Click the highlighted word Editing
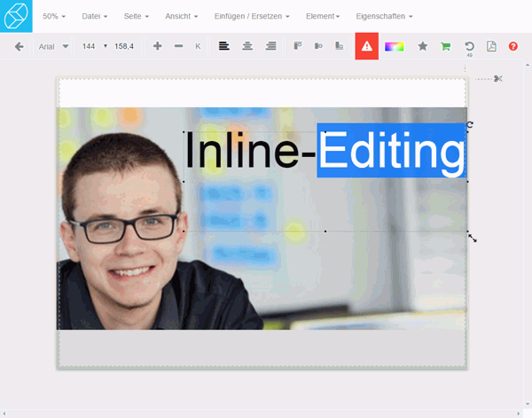 [x=392, y=150]
